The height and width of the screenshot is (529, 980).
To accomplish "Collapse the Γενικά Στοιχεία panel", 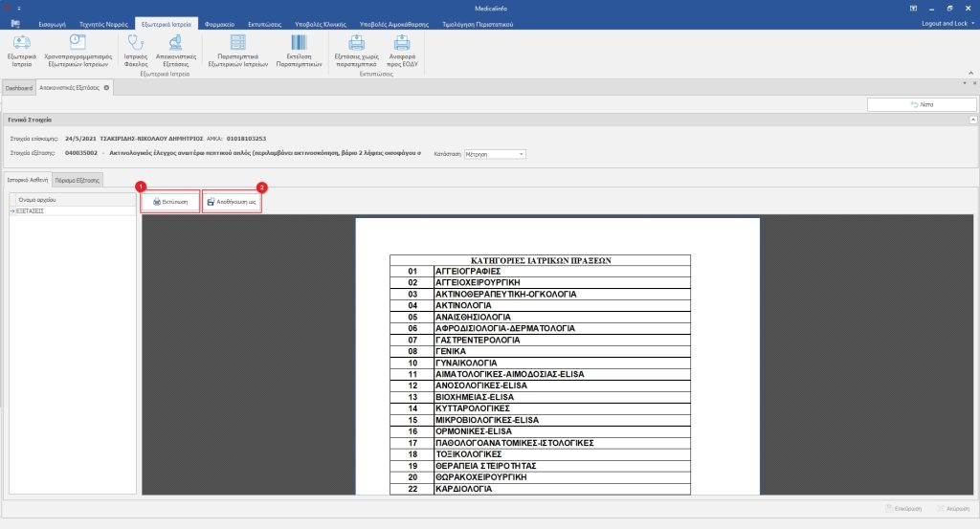I will click(x=972, y=121).
